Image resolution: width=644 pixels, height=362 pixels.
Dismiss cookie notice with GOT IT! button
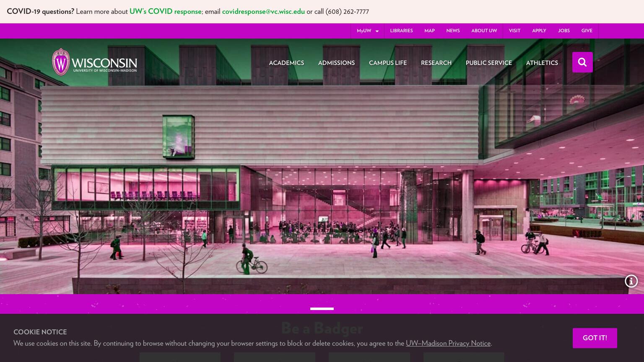[595, 338]
